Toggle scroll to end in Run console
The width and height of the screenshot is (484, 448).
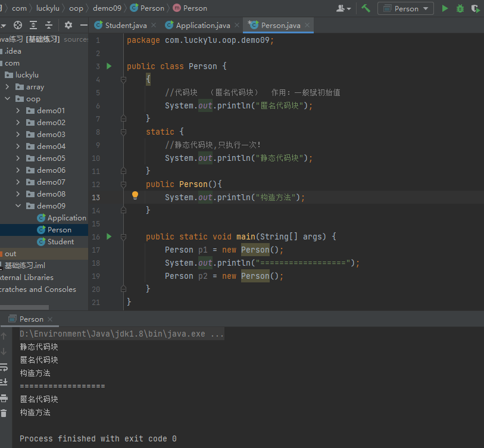click(x=4, y=382)
